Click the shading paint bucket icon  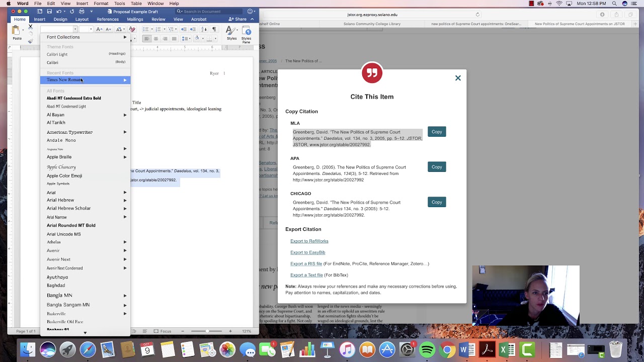tap(197, 39)
